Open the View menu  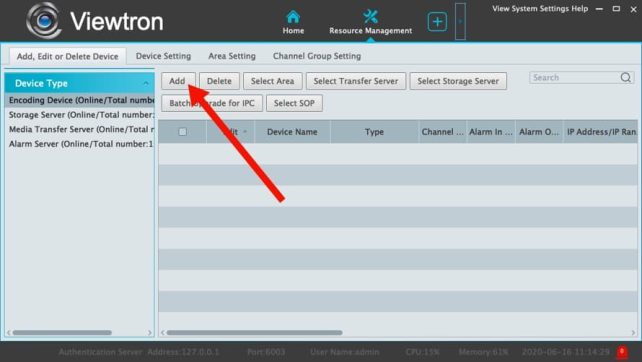coord(501,9)
